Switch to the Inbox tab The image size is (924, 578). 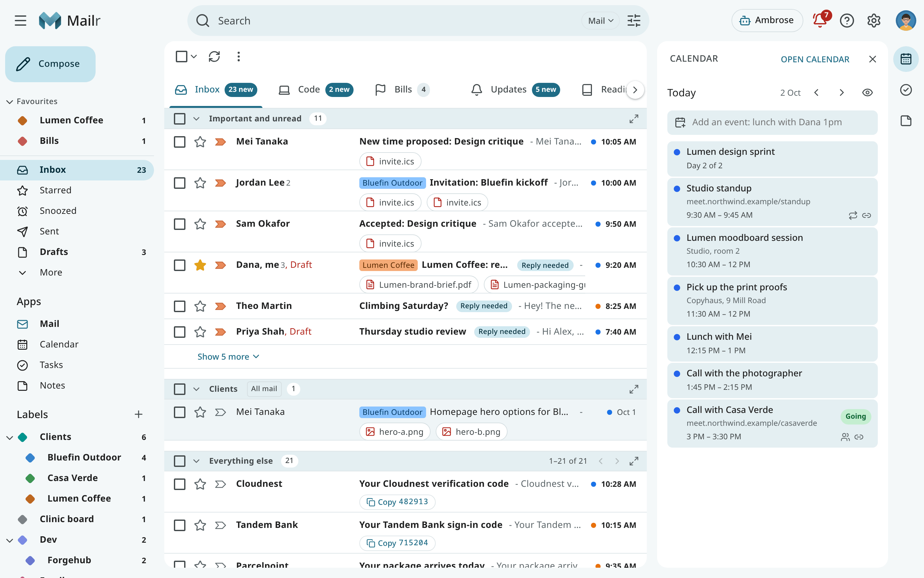(x=216, y=90)
